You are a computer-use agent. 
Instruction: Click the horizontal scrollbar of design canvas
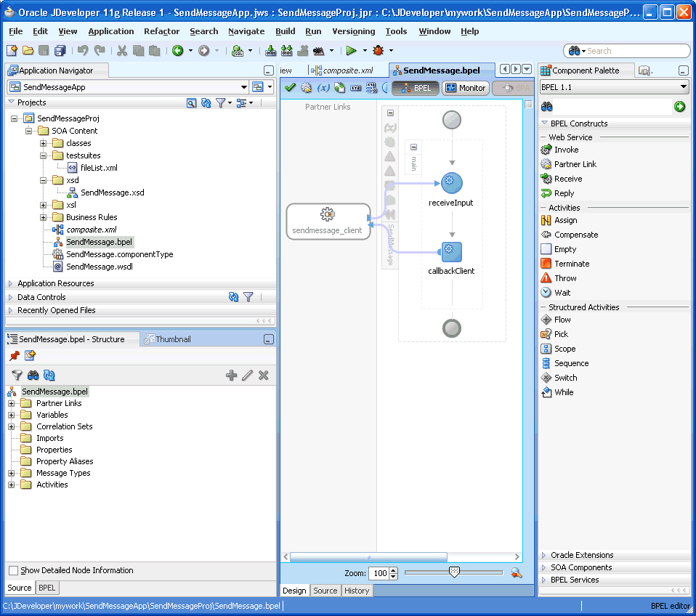pos(368,556)
